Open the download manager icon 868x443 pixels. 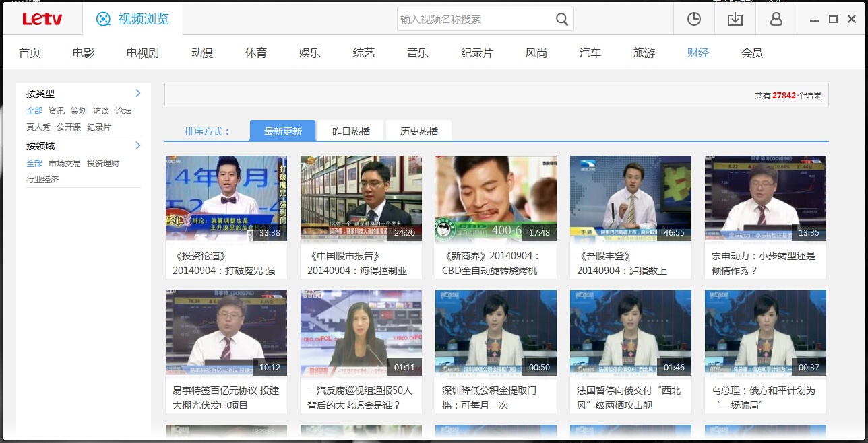735,19
